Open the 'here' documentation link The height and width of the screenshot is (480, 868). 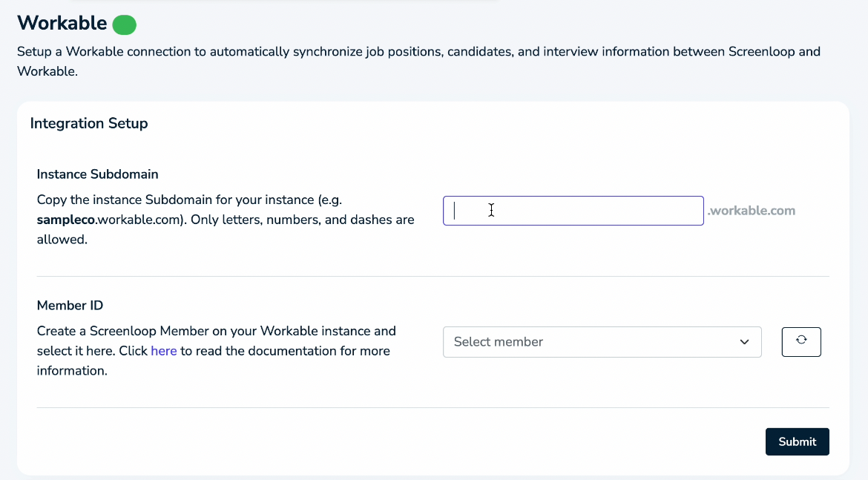[x=164, y=351]
